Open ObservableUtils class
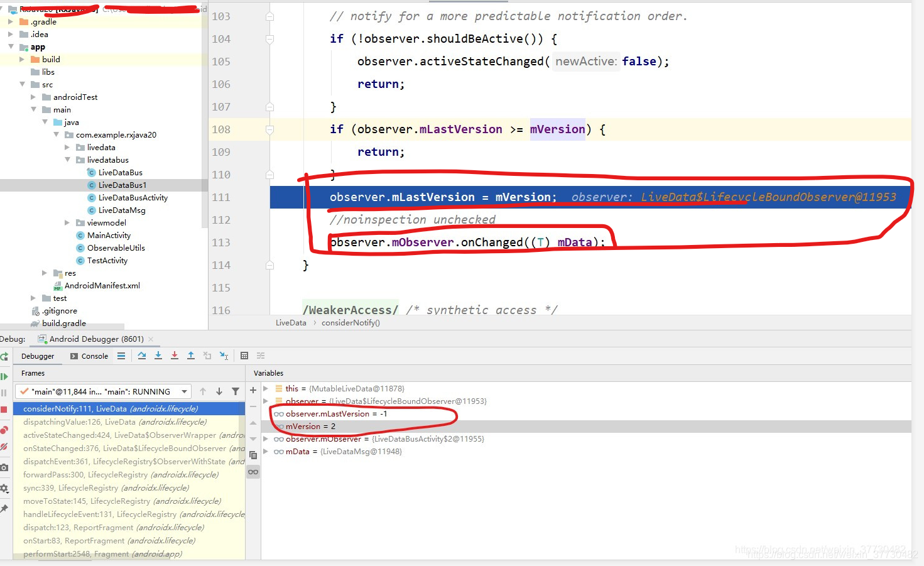 point(116,248)
